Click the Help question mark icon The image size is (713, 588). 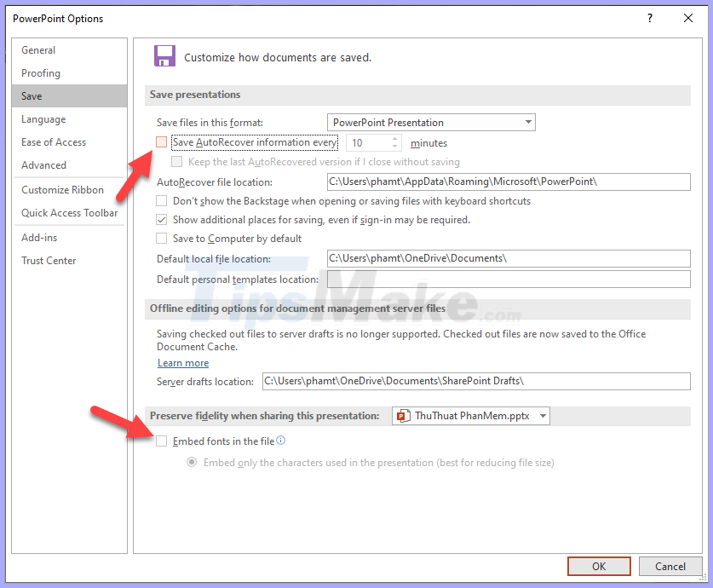(x=649, y=18)
